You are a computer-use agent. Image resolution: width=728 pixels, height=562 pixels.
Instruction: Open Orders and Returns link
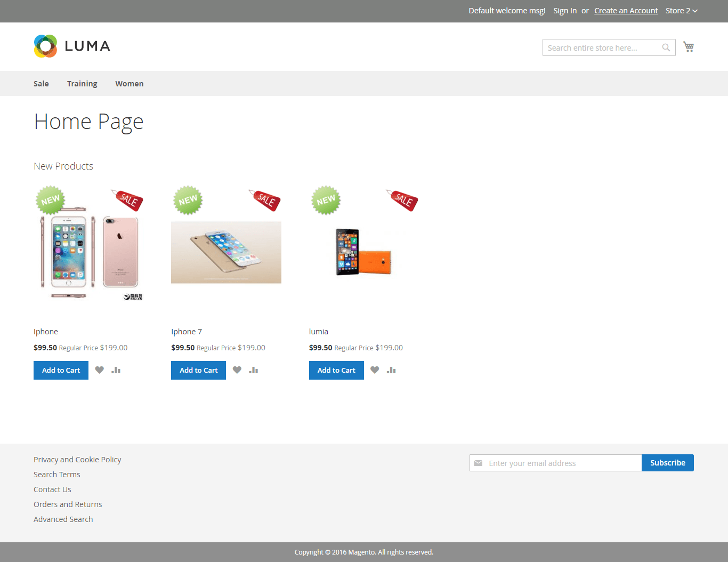pyautogui.click(x=68, y=504)
